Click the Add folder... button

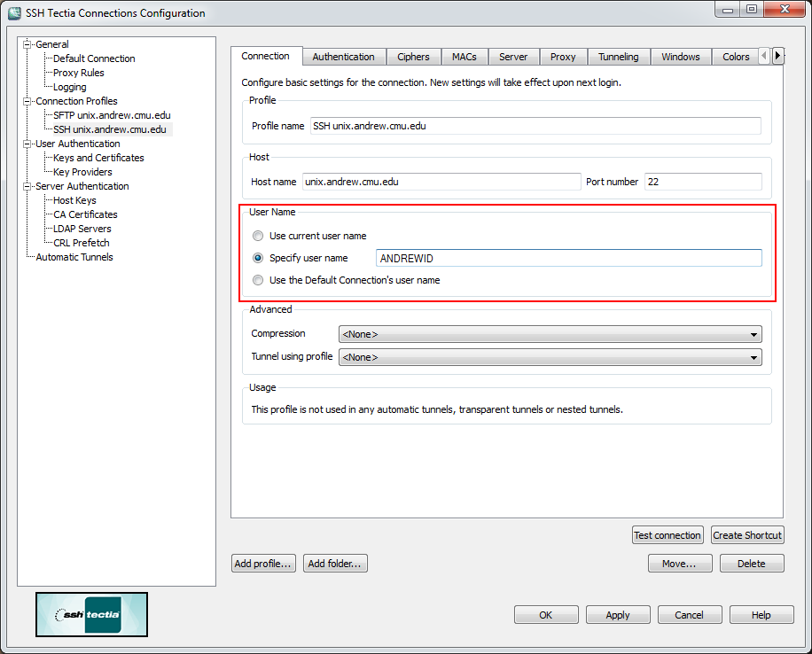[334, 564]
